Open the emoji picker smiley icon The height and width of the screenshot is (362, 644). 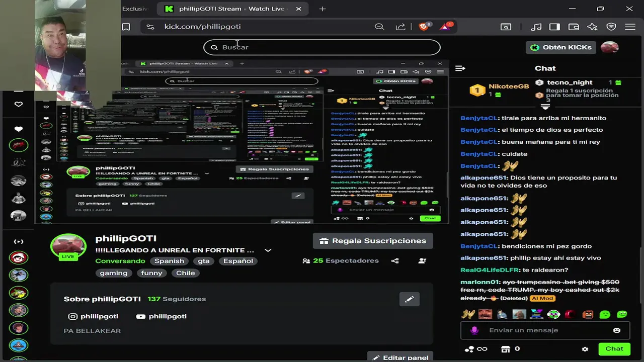(x=617, y=330)
